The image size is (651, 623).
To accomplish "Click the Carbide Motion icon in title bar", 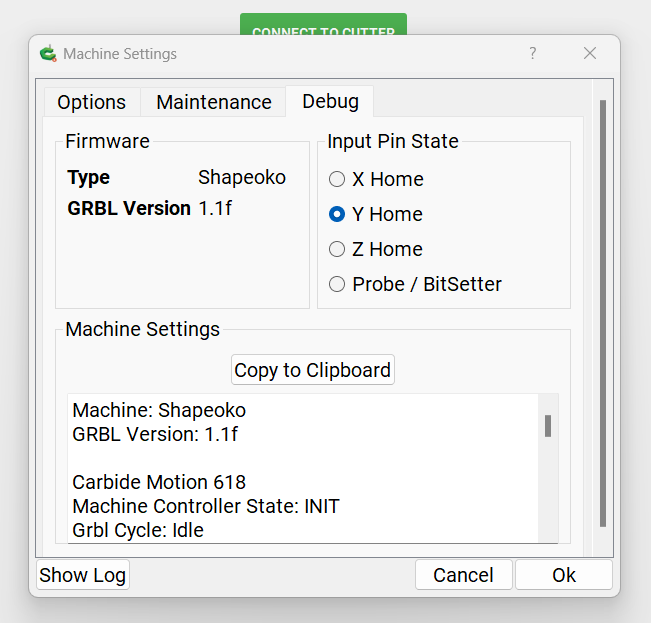I will point(47,54).
